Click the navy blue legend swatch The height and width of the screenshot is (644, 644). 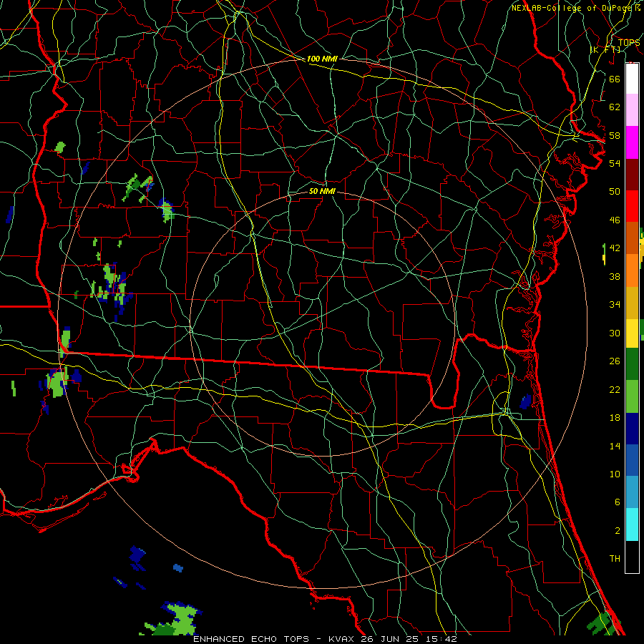pos(632,429)
